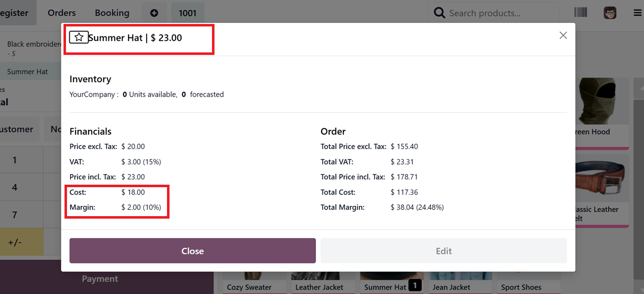
Task: Mark Summer Hat as favorite with star
Action: pyautogui.click(x=78, y=37)
